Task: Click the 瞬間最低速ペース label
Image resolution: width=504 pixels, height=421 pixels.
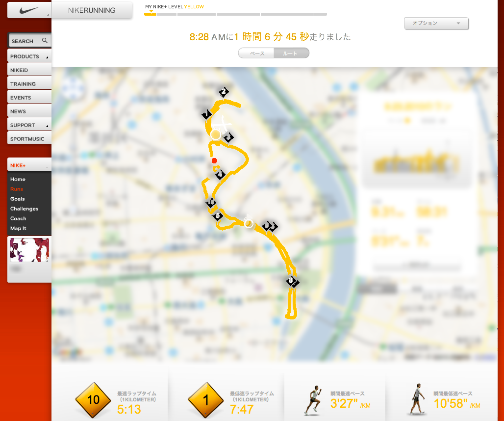Action: [453, 394]
